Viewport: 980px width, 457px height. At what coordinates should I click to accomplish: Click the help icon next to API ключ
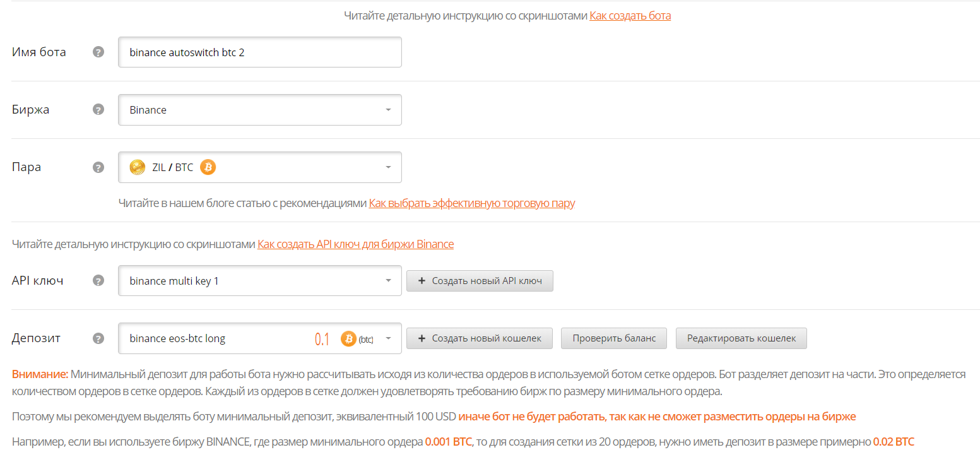(98, 281)
